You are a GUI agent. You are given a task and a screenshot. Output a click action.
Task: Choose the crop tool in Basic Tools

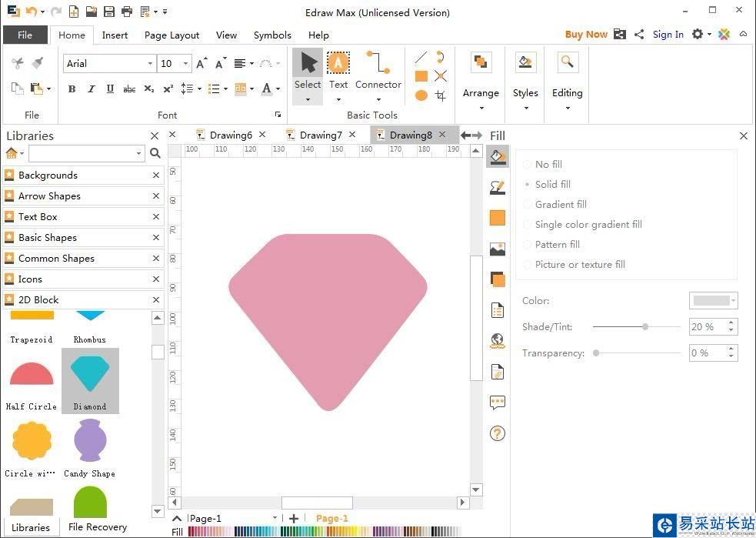pyautogui.click(x=440, y=95)
